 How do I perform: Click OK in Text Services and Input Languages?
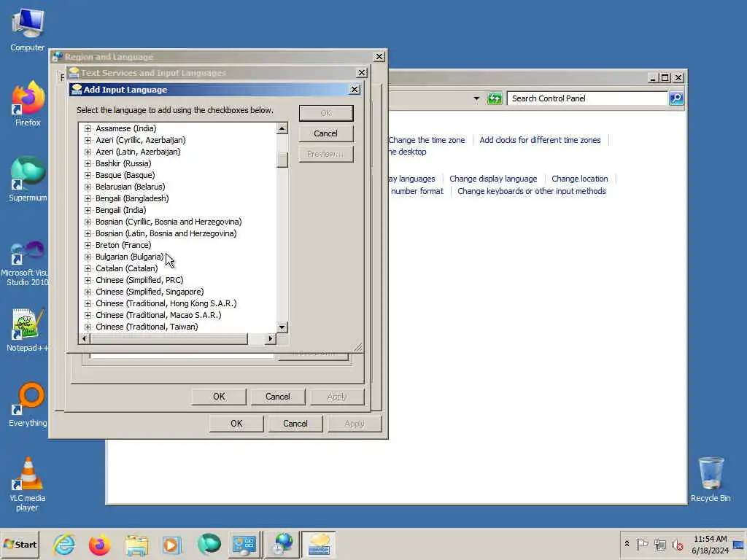coord(219,397)
